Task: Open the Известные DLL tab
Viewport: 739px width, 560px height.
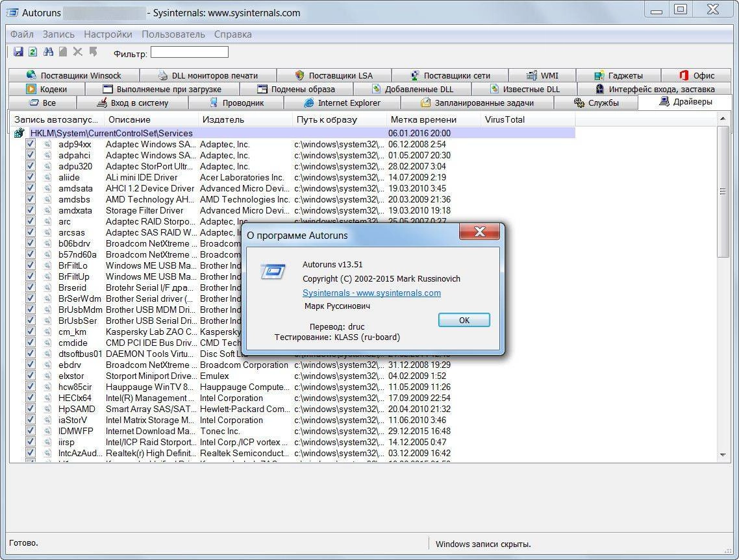Action: [525, 89]
